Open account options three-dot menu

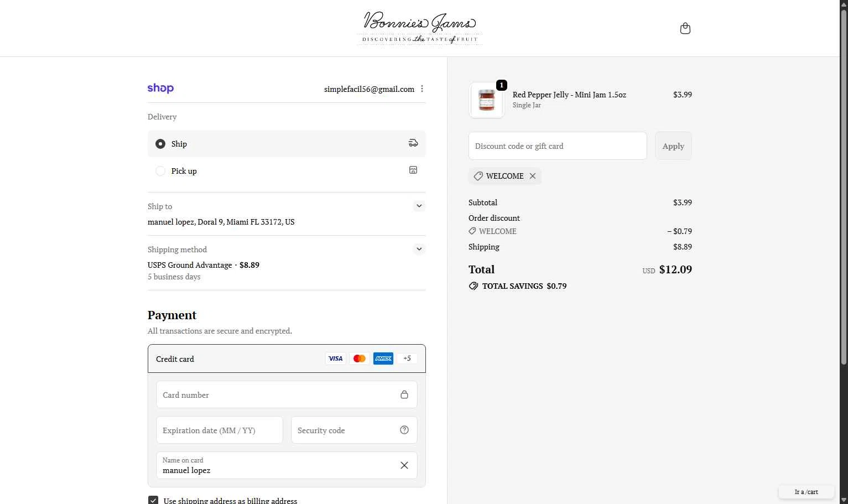422,89
